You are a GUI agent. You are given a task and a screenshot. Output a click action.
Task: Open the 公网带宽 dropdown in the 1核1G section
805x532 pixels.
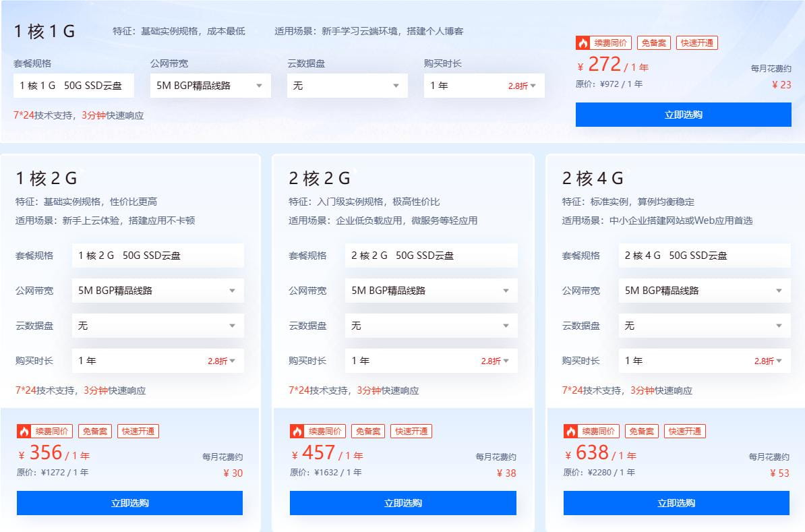tap(211, 85)
